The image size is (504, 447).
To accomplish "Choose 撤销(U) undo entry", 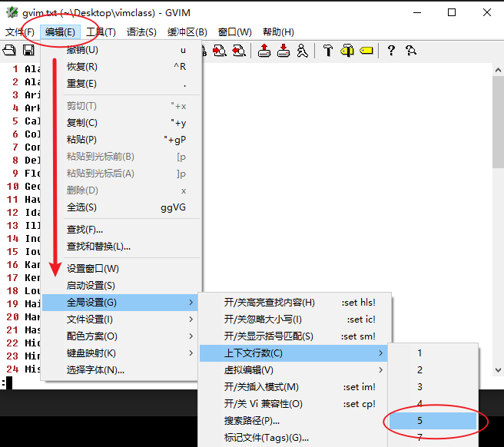I will pos(122,50).
